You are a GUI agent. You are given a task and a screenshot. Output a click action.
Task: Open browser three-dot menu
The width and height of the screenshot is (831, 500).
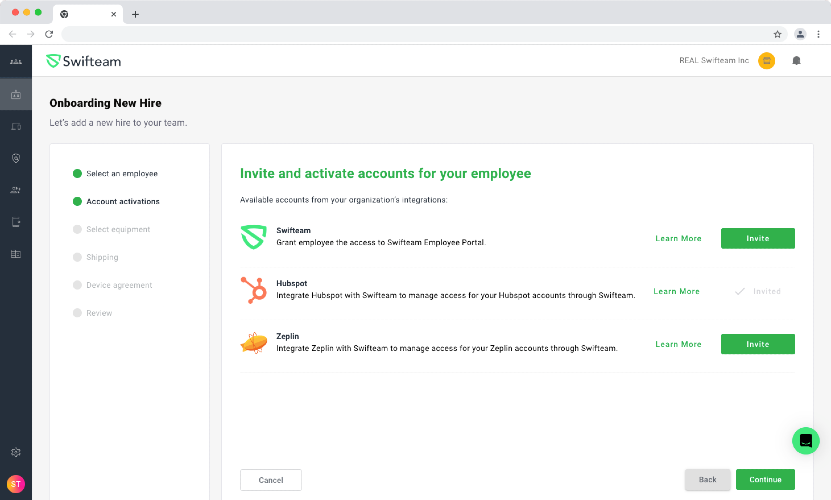point(818,34)
